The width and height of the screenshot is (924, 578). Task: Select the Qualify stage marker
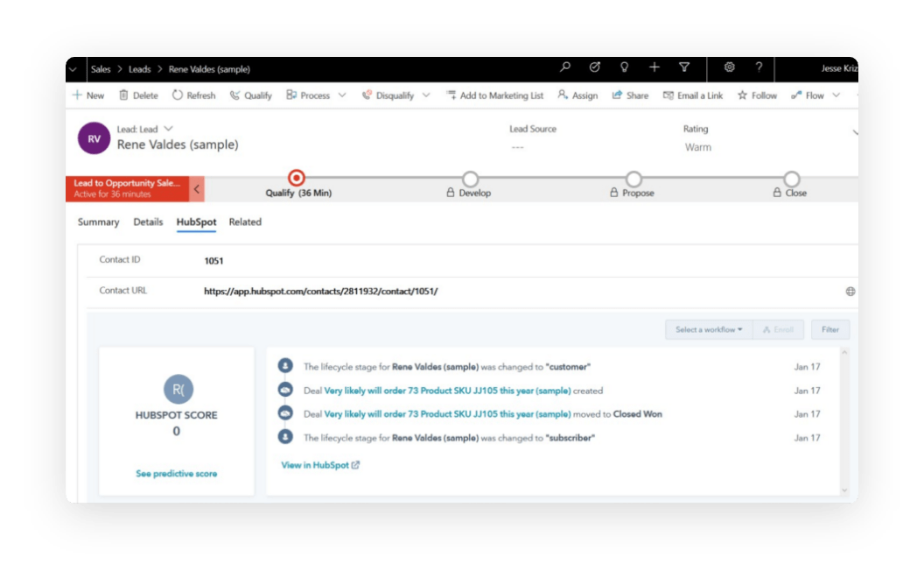pyautogui.click(x=297, y=178)
